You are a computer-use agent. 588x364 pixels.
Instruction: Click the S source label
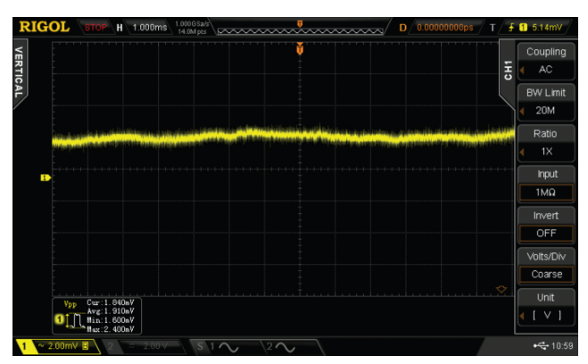click(x=200, y=346)
